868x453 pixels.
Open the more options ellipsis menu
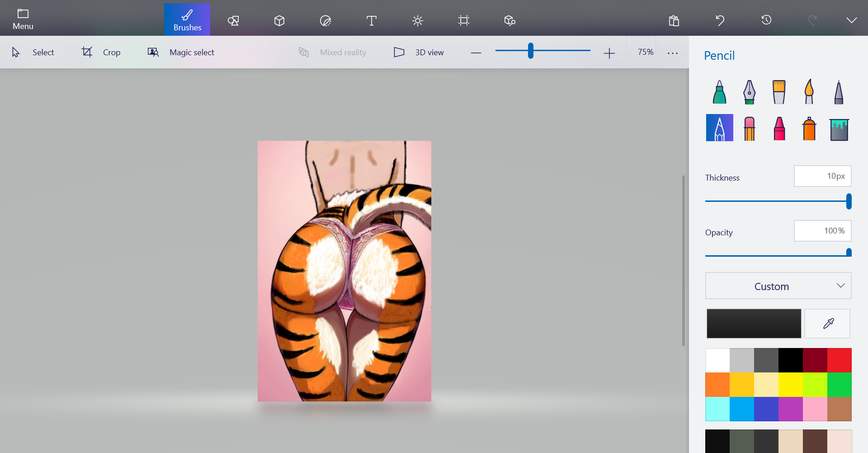coord(673,53)
